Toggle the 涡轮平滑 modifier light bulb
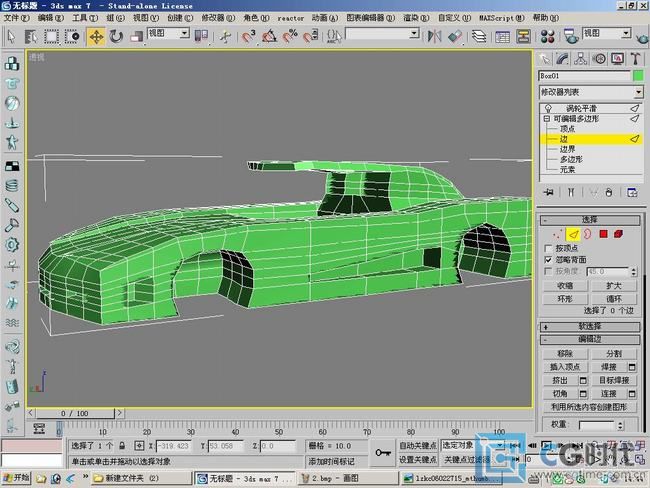 pyautogui.click(x=548, y=108)
